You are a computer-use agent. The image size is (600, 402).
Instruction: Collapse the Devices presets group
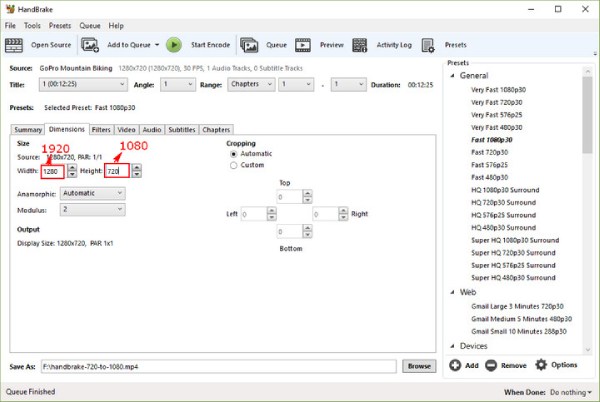coord(452,346)
